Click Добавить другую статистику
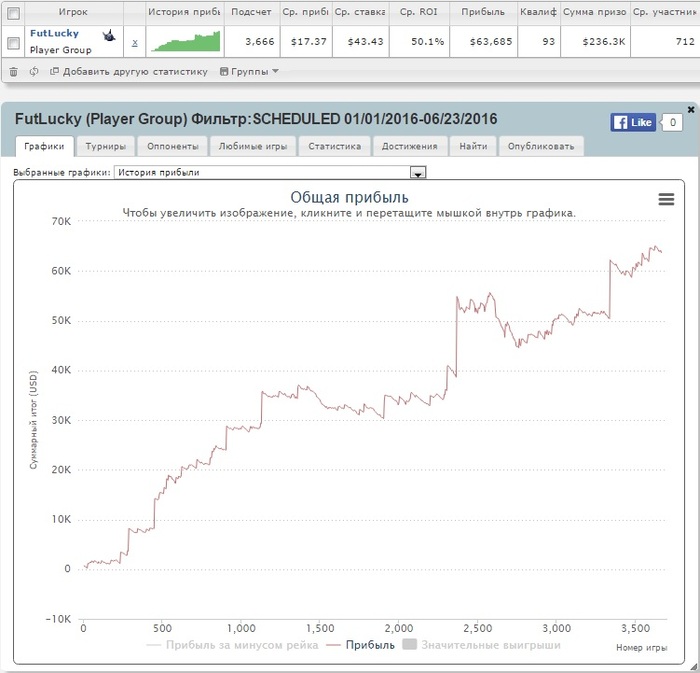This screenshot has width=700, height=673. tap(129, 71)
